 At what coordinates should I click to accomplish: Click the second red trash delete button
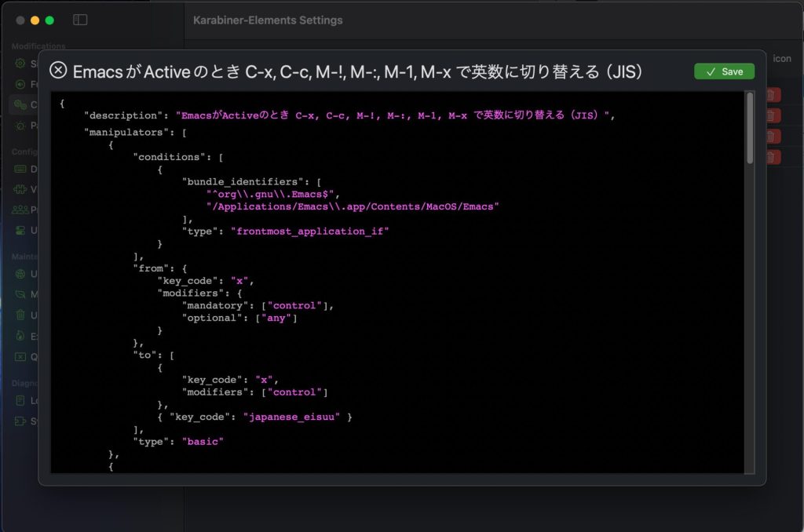click(773, 115)
